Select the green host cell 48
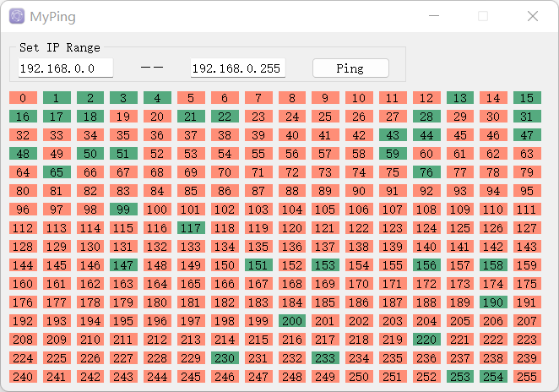The height and width of the screenshot is (392, 559). pyautogui.click(x=23, y=154)
